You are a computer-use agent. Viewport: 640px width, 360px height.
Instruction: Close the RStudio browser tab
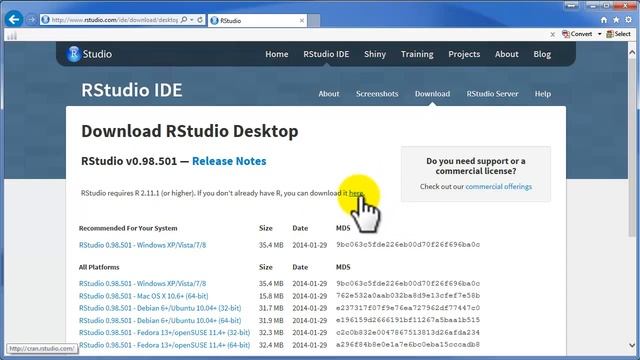(302, 20)
